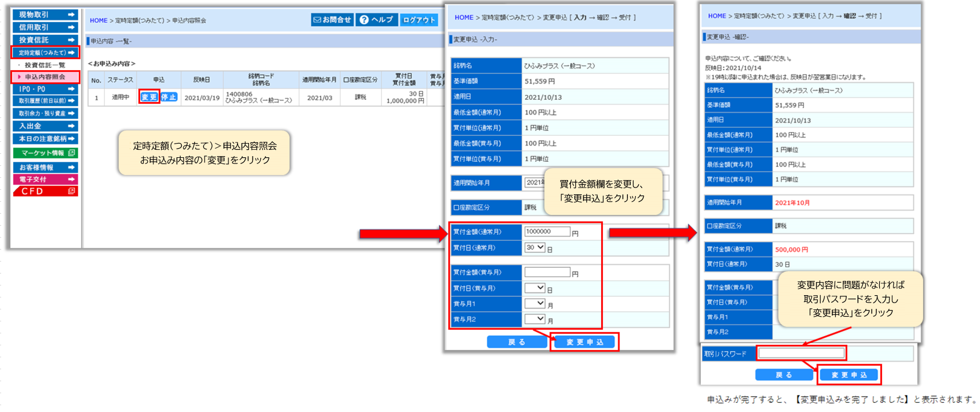Open the 投資信託一覧 submenu entry
This screenshot has height=412, width=980.
pos(45,65)
